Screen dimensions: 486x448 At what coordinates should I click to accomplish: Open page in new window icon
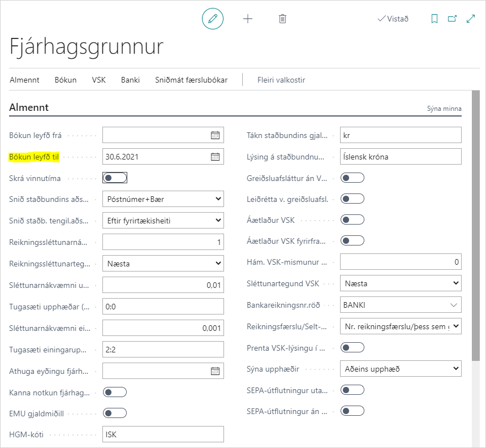tap(452, 19)
